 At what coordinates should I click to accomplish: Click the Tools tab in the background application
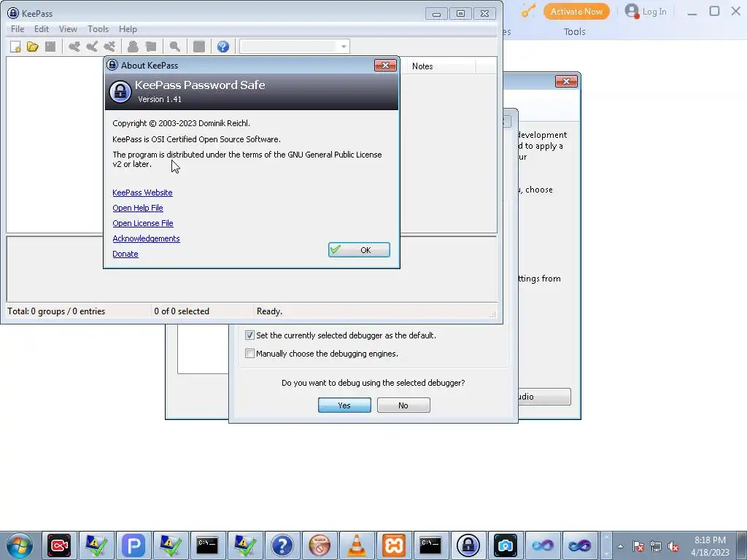(574, 32)
